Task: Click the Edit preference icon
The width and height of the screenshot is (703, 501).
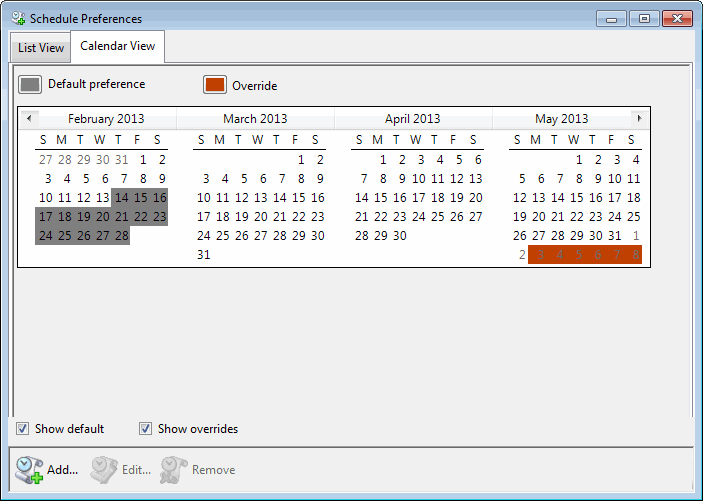Action: [104, 468]
